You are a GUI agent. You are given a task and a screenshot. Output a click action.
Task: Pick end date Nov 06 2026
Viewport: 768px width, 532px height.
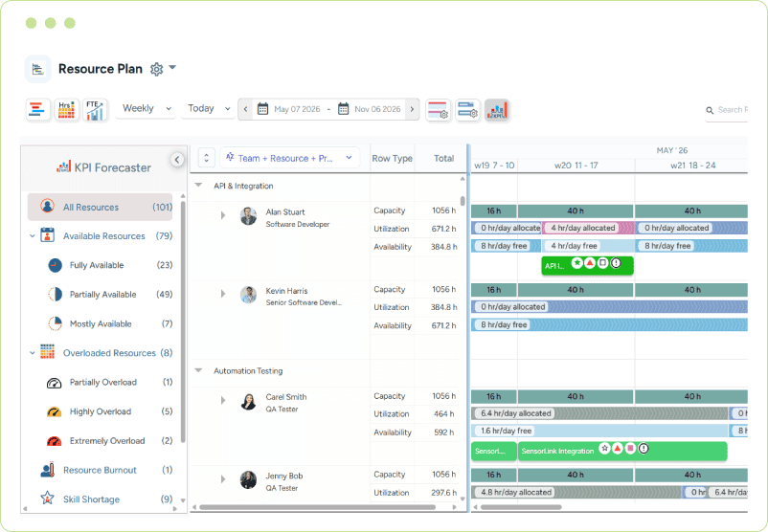[x=370, y=109]
